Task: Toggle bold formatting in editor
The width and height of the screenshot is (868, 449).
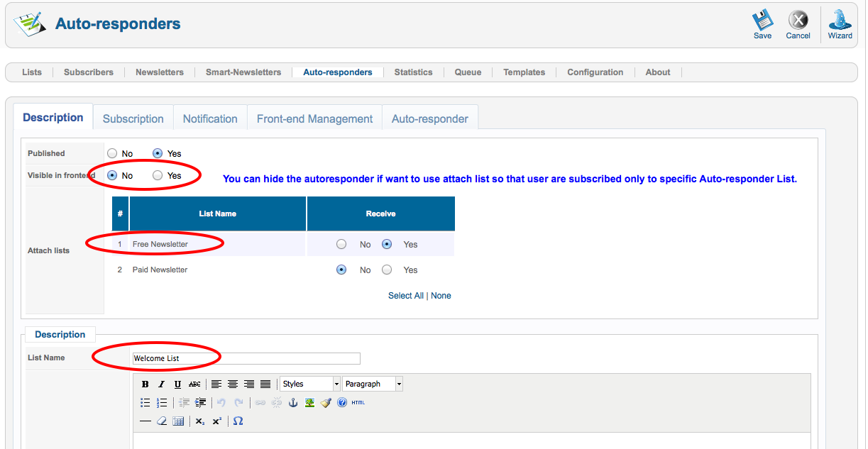Action: click(x=145, y=384)
